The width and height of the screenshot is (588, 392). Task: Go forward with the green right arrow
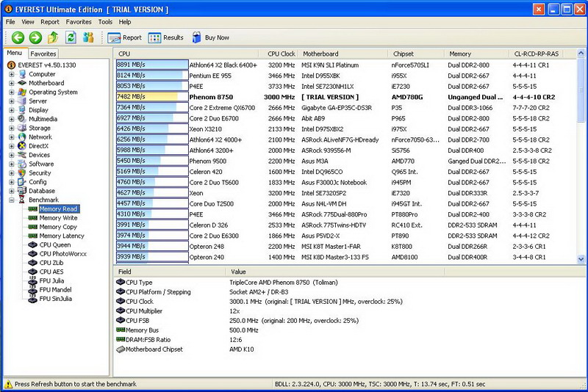pos(35,37)
